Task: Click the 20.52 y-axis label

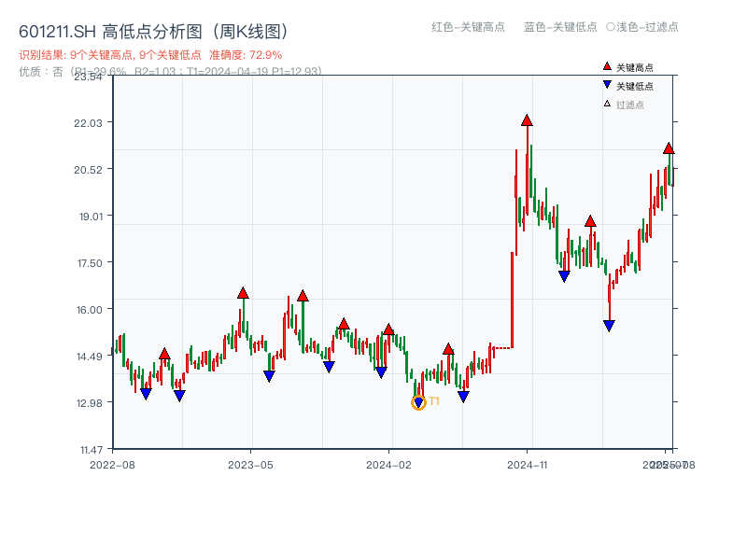Action: coord(88,170)
